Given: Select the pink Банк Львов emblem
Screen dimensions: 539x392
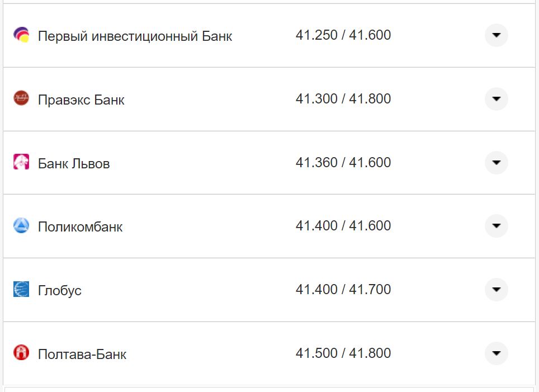Looking at the screenshot, I should pyautogui.click(x=21, y=163).
